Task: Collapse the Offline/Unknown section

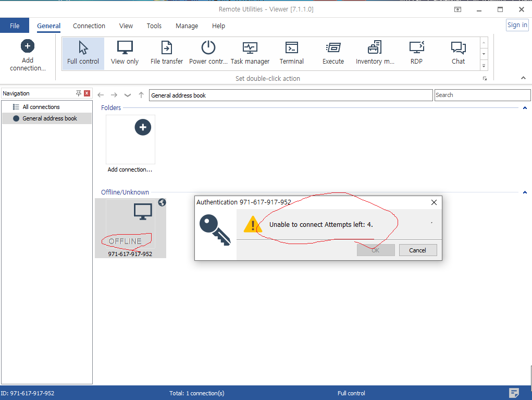Action: tap(525, 192)
